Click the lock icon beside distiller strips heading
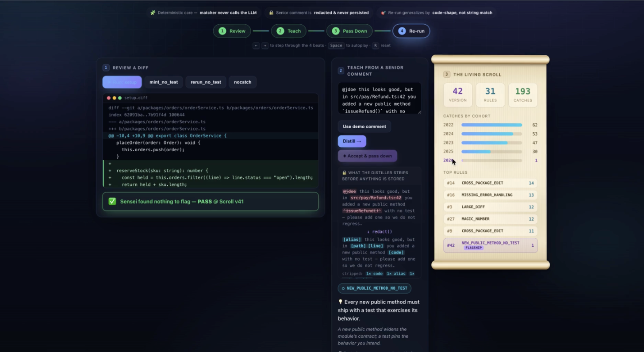644x352 pixels. click(345, 173)
